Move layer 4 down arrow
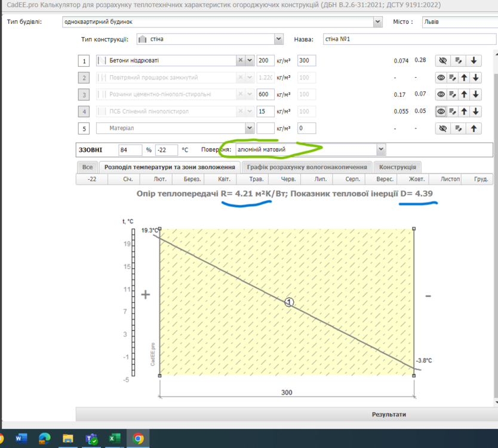Viewport: 498px width, 448px height. [x=475, y=112]
